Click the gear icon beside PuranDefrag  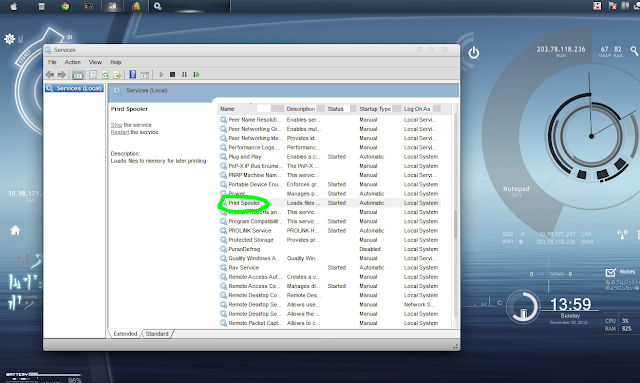tap(223, 249)
